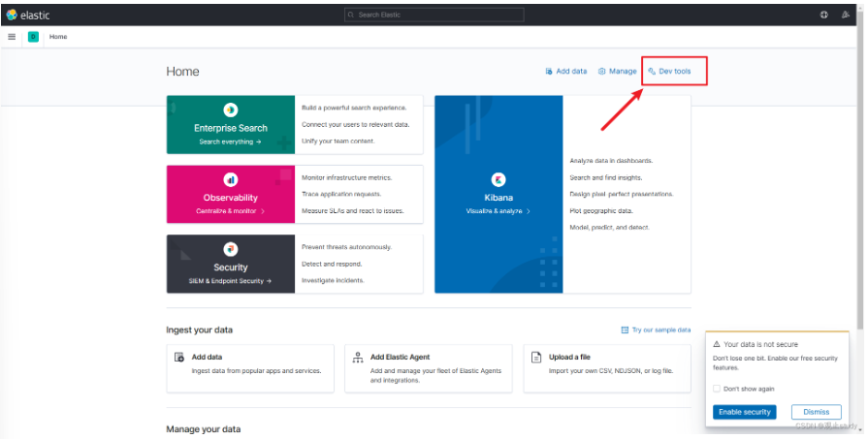Open Enterprise Search card
The image size is (868, 439).
295,124
